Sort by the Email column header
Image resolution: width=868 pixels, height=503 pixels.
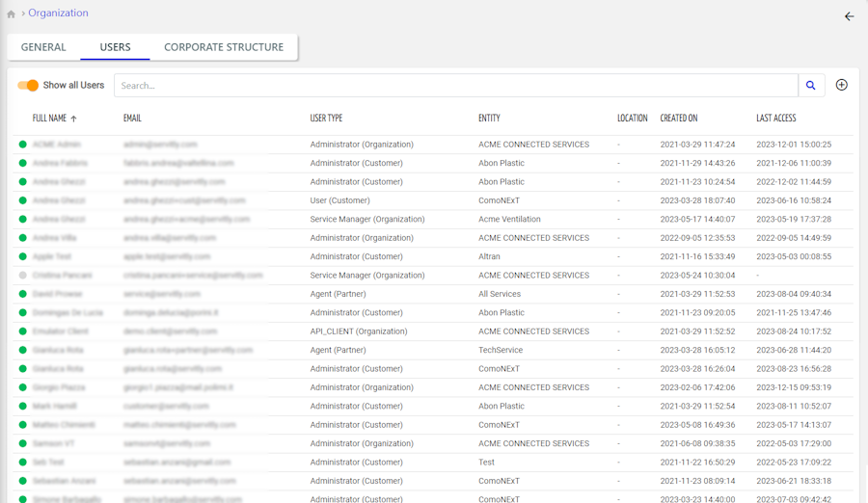(x=132, y=119)
